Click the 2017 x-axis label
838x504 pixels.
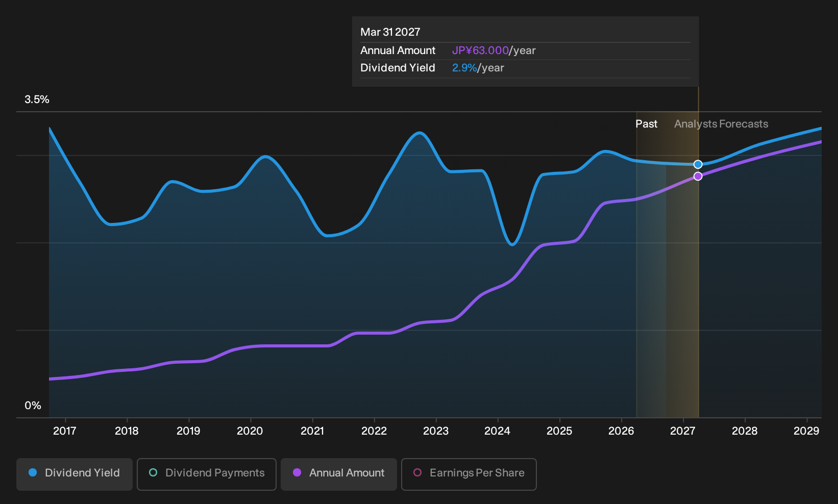[x=65, y=431]
